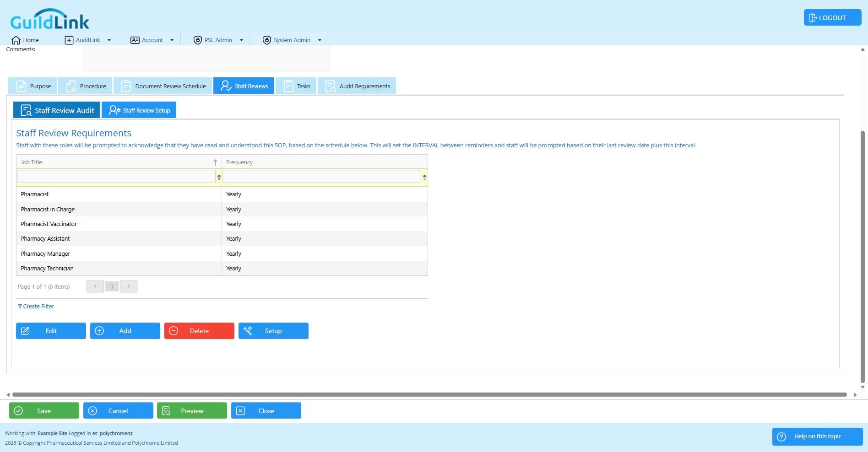Click the Setup tools icon
The height and width of the screenshot is (452, 868).
248,330
